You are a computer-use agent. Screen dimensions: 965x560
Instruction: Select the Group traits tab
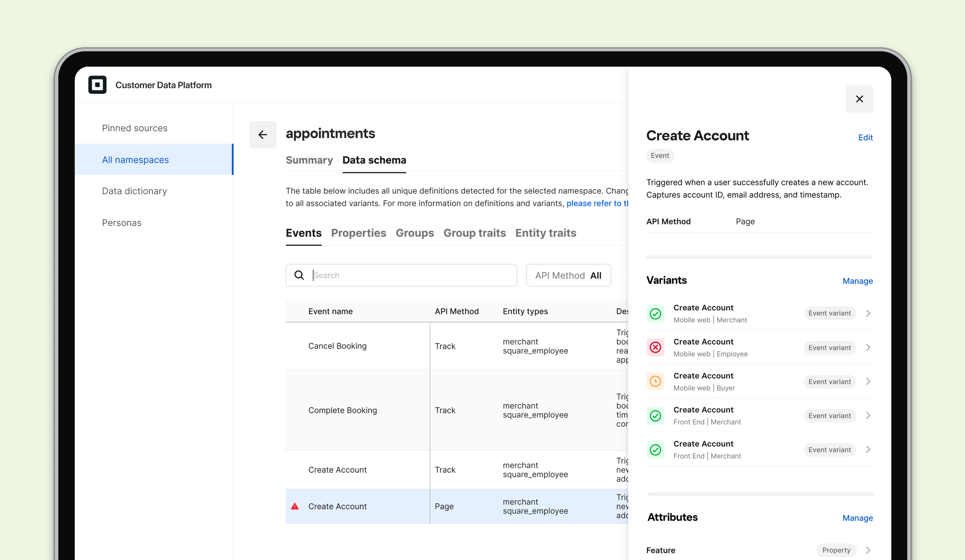[474, 233]
